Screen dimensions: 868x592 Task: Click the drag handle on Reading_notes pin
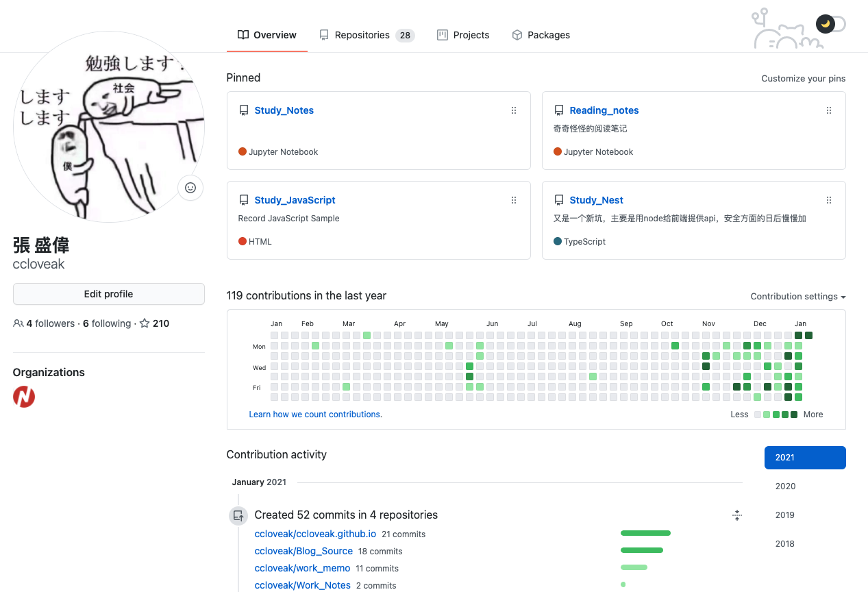[828, 110]
